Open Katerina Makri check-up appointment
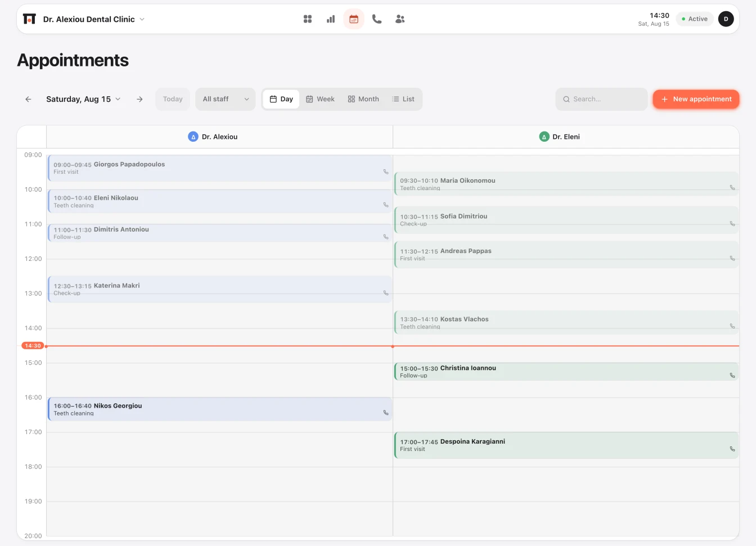The image size is (756, 546). tap(220, 289)
